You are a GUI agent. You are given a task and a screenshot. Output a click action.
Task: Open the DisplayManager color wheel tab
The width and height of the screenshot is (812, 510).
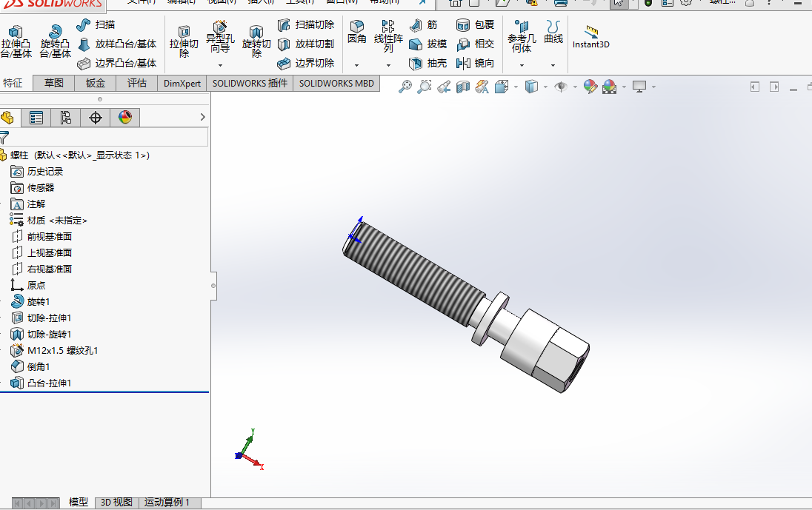coord(124,118)
